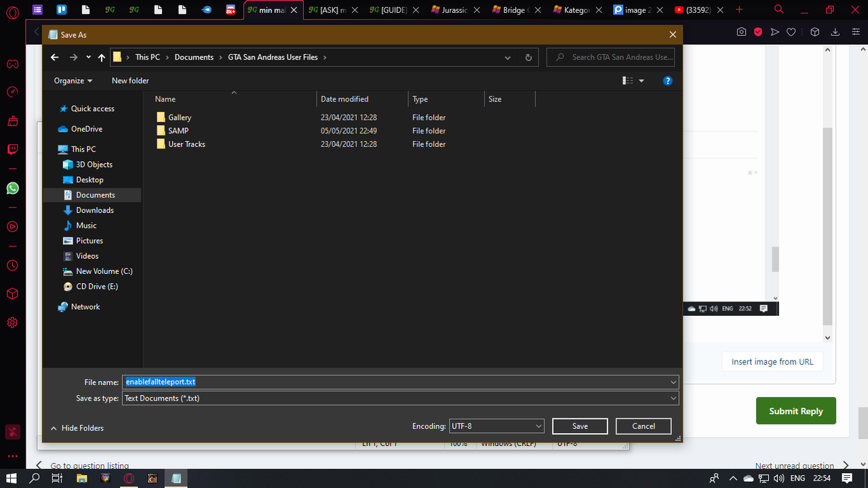Click the Search GTA San Andreas User Files box

click(x=611, y=58)
